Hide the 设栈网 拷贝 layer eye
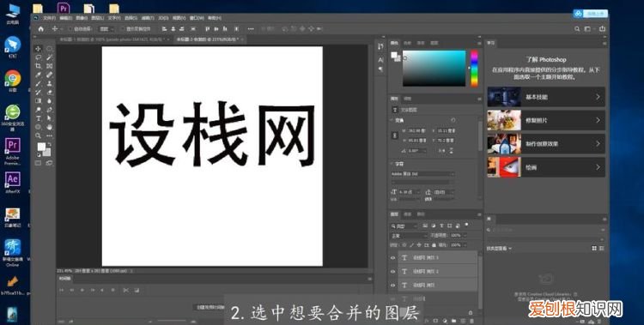644x325 pixels. [x=392, y=285]
